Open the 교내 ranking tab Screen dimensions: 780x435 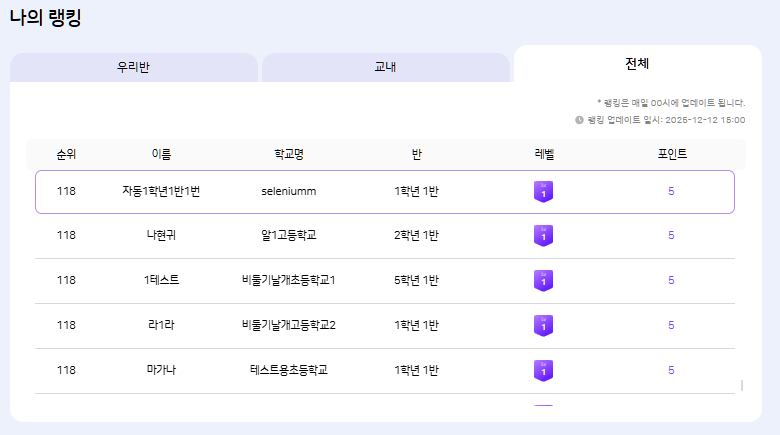coord(386,68)
